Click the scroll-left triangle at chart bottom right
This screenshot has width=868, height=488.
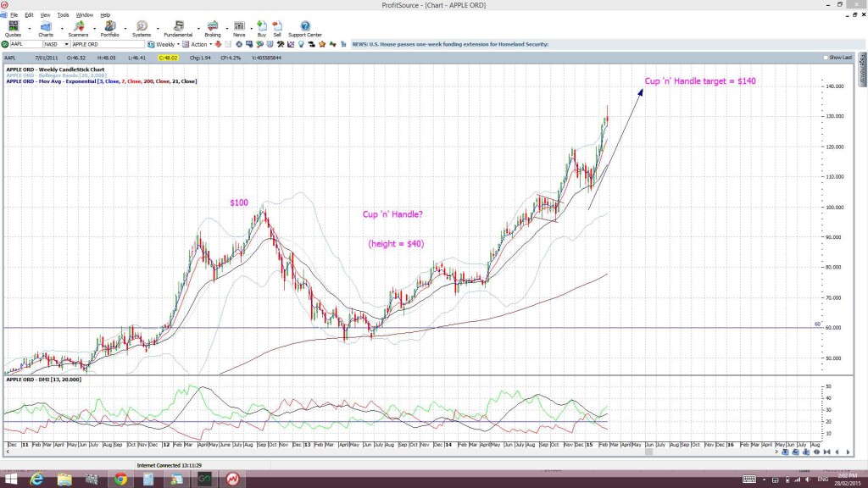pos(837,452)
